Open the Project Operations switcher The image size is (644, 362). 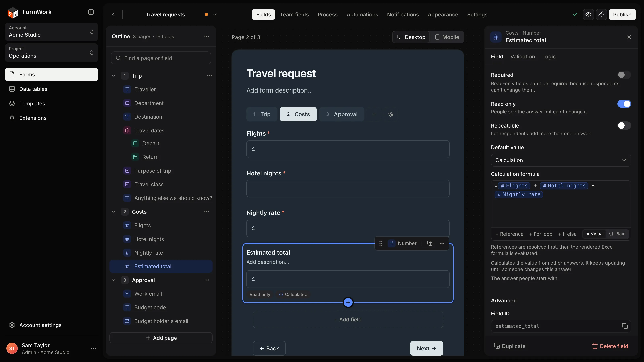click(x=52, y=53)
